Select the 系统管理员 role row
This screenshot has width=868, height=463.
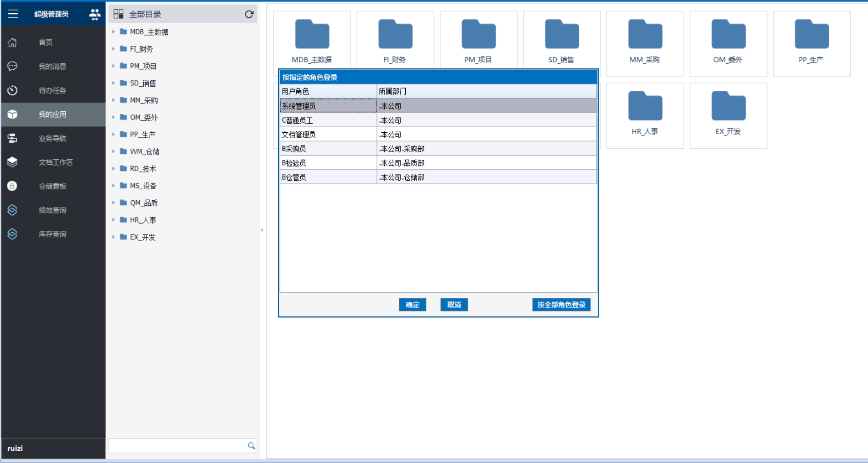(x=438, y=106)
